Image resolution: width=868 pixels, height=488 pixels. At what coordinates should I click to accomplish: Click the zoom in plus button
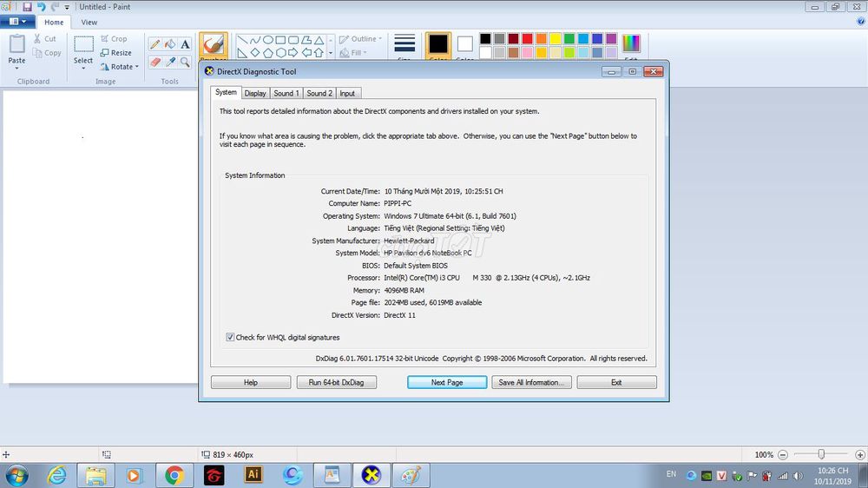point(859,455)
